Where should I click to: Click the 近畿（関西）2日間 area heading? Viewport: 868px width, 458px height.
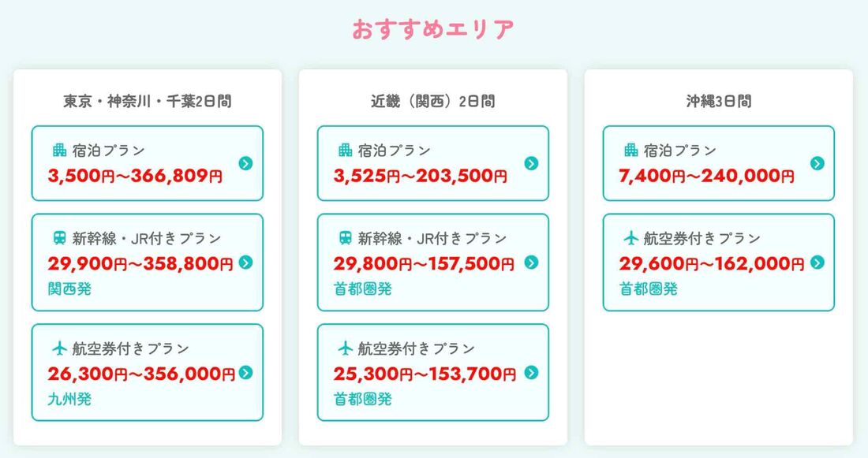coord(433,101)
